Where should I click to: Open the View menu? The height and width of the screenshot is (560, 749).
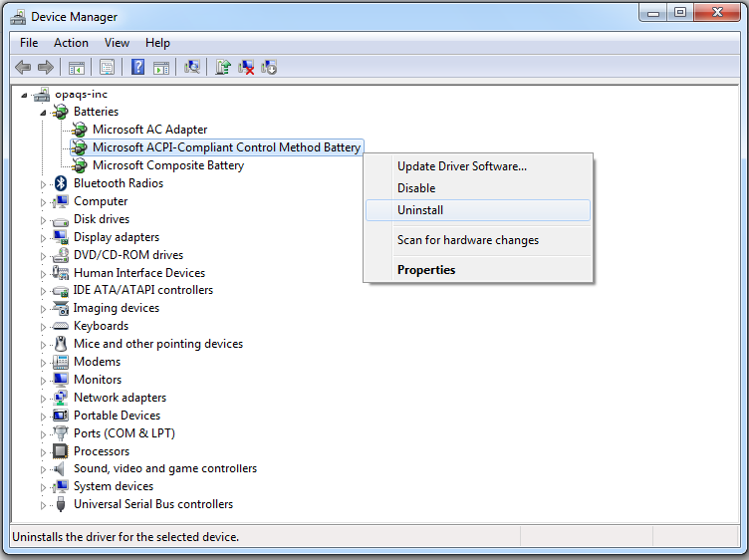pyautogui.click(x=117, y=43)
